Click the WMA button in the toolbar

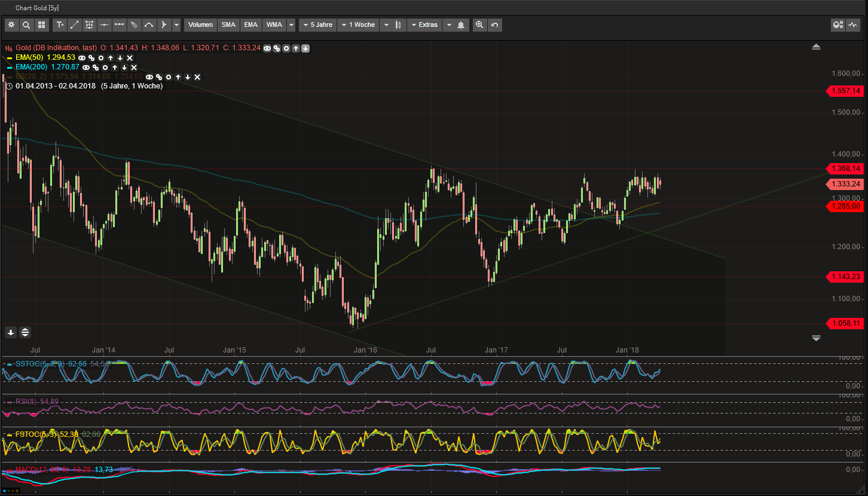click(x=273, y=25)
